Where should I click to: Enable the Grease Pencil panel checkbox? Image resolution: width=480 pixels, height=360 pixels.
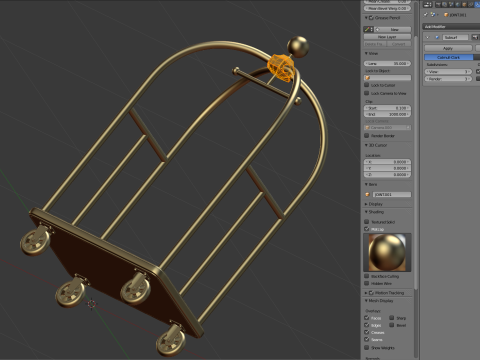tap(371, 18)
